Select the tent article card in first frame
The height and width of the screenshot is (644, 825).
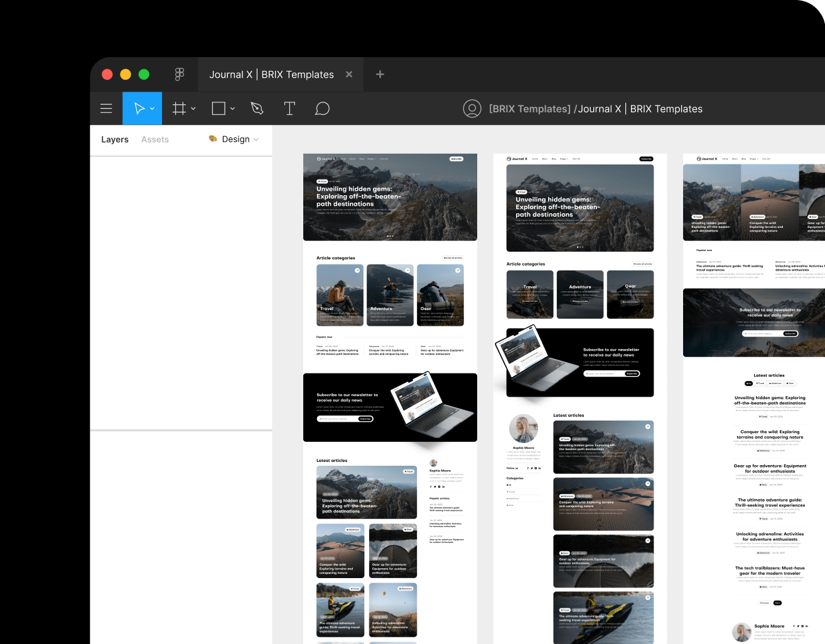(393, 550)
